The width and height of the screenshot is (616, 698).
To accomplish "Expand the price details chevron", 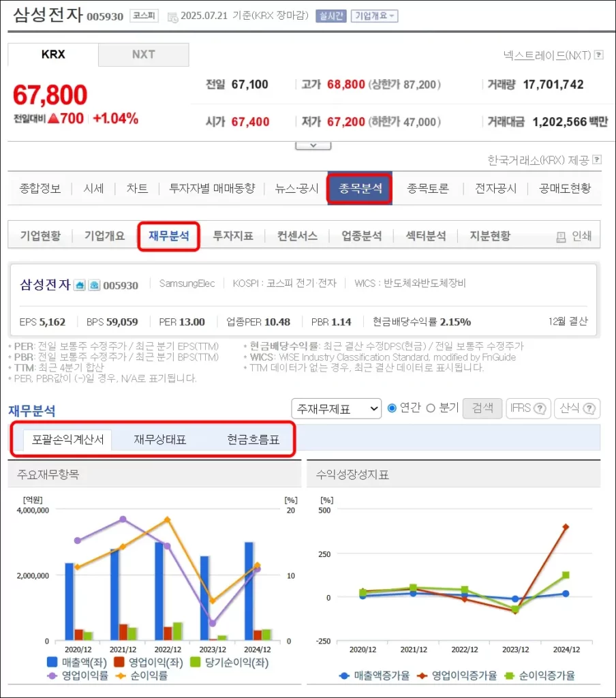I will click(x=313, y=146).
